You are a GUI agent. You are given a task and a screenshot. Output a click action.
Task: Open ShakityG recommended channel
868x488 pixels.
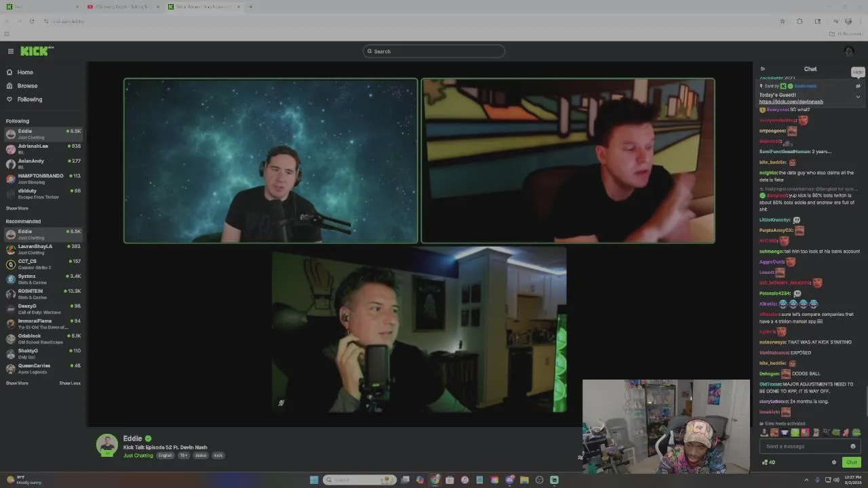43,354
